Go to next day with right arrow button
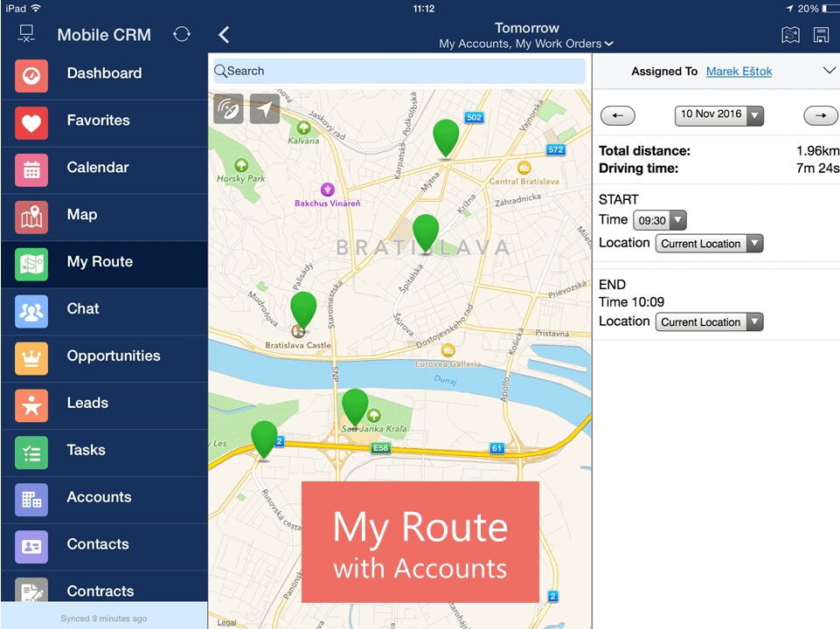Viewport: 840px width, 629px height. (821, 115)
